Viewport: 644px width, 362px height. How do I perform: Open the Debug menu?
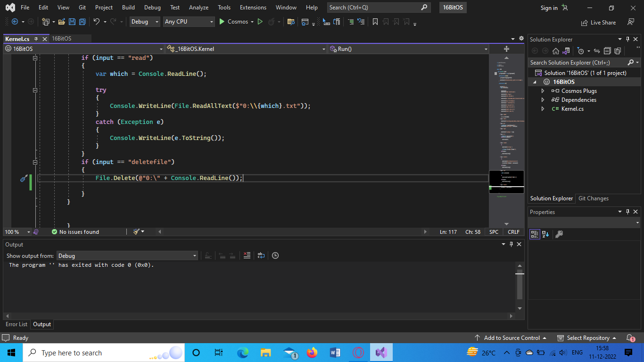152,7
